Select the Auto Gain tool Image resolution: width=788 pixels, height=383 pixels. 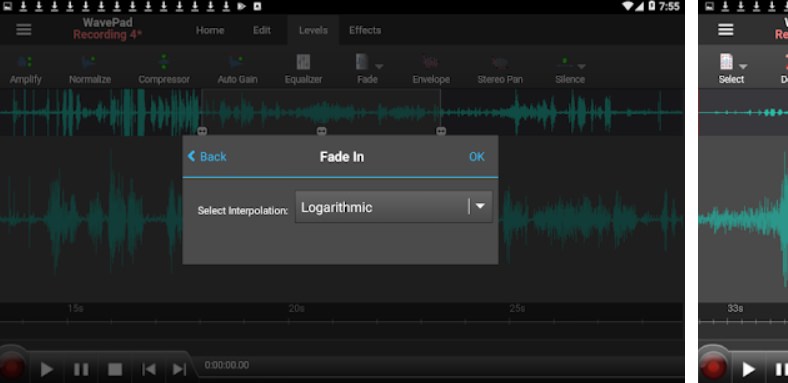237,70
